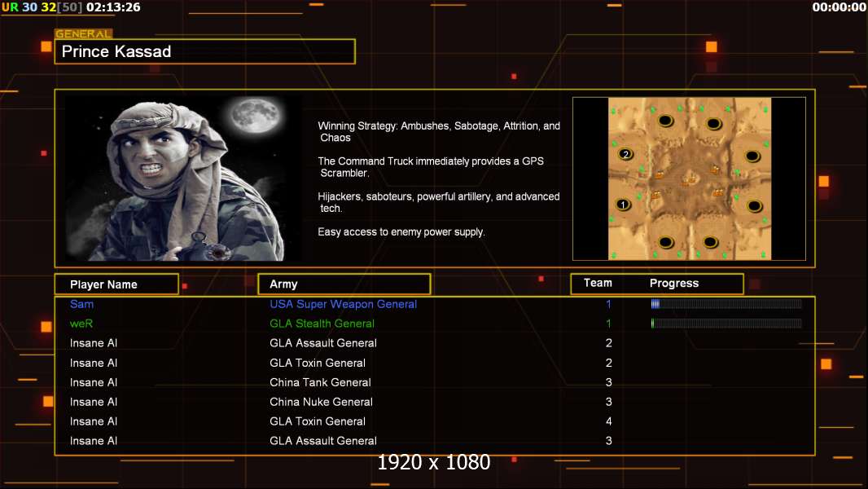Click the Player Name column header

pos(116,284)
